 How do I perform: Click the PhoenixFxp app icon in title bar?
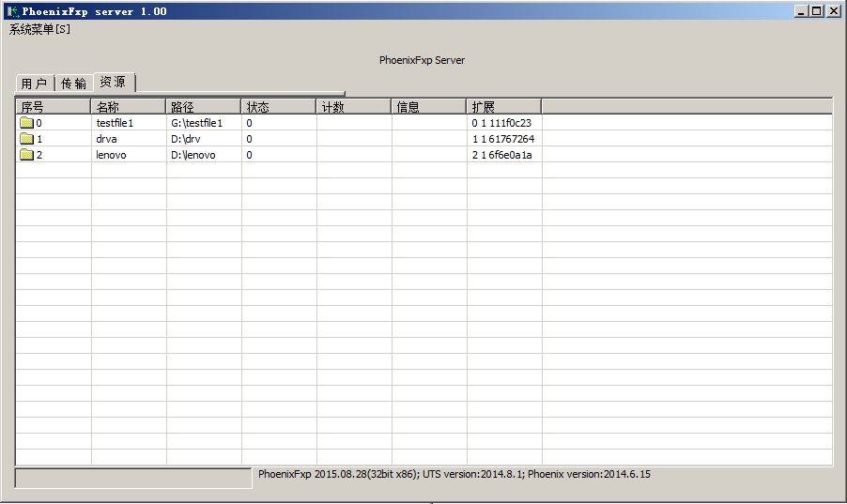13,11
